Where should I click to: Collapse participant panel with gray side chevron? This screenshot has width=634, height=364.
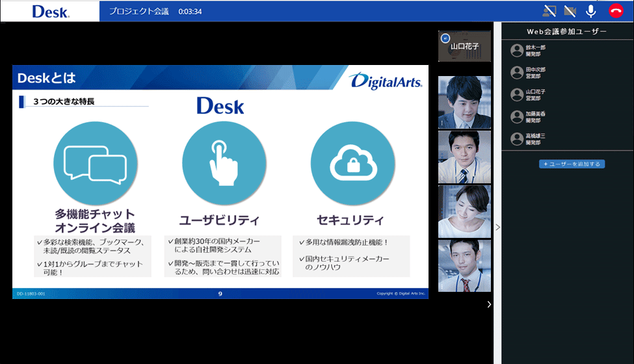[497, 227]
